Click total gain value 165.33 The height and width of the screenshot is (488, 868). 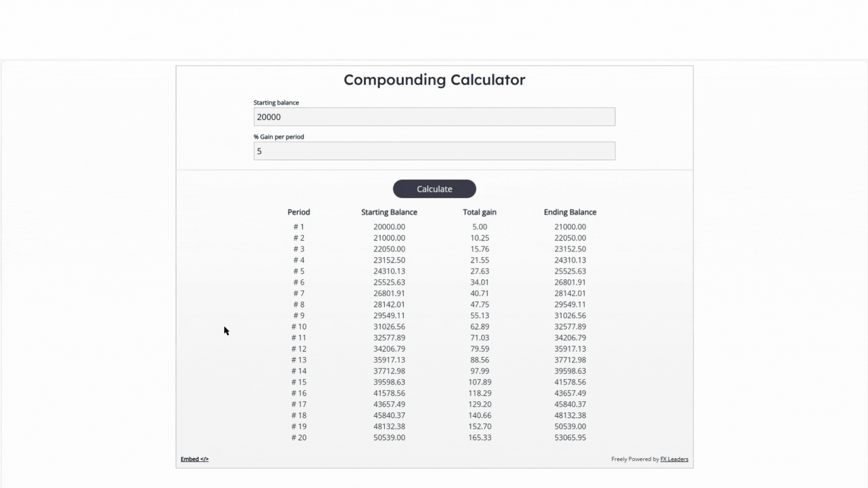pyautogui.click(x=479, y=437)
